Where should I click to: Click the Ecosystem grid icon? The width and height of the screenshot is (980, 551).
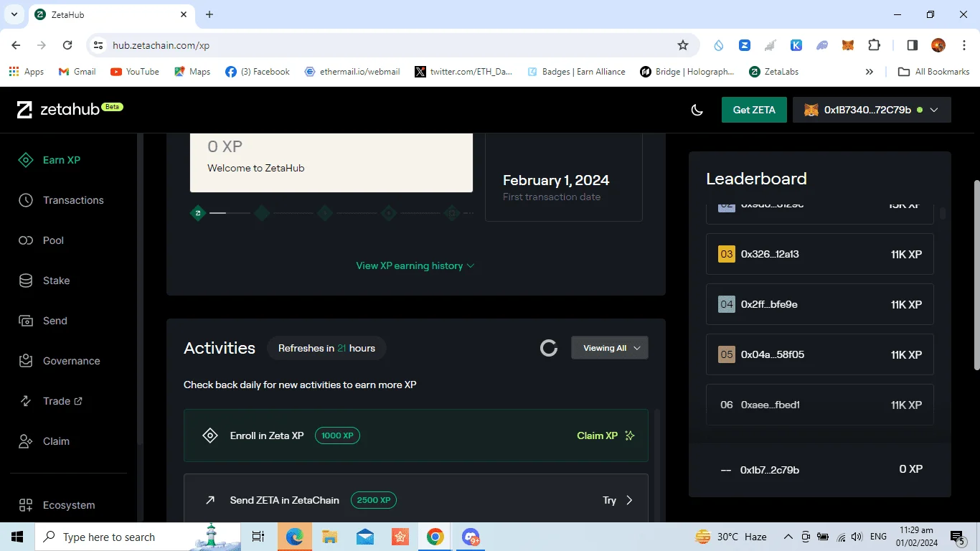click(x=26, y=505)
